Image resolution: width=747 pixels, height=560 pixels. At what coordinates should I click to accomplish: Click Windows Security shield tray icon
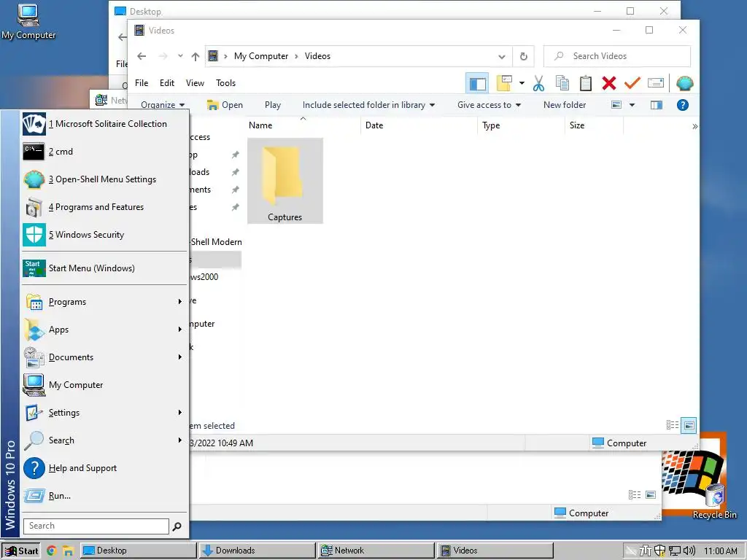[659, 551]
